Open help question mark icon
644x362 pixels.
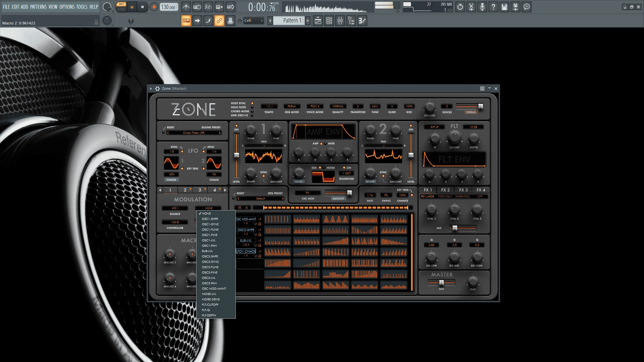(x=493, y=7)
